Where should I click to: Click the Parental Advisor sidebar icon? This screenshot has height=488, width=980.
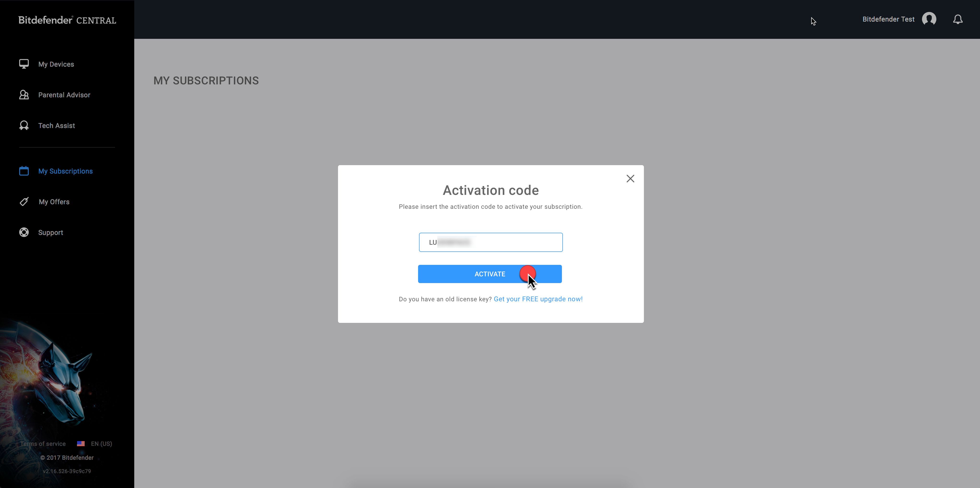(24, 94)
